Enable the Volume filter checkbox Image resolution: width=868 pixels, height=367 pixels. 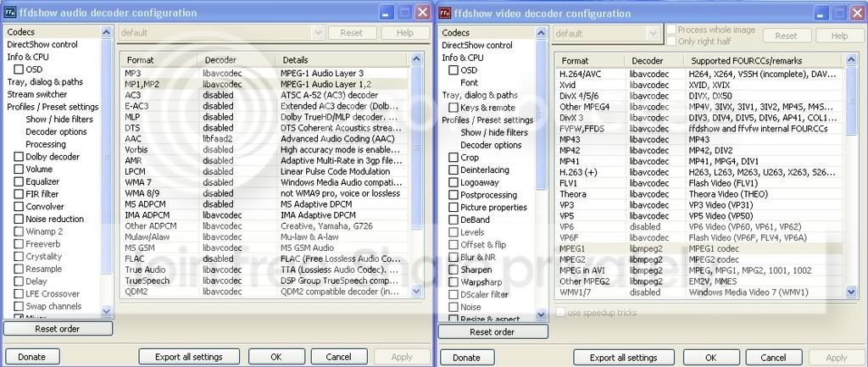19,170
